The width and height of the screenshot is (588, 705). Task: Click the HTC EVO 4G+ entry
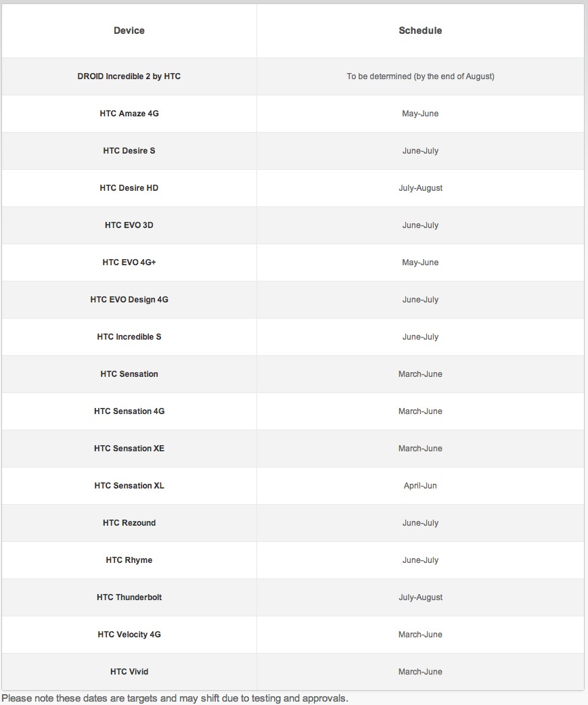click(x=129, y=262)
